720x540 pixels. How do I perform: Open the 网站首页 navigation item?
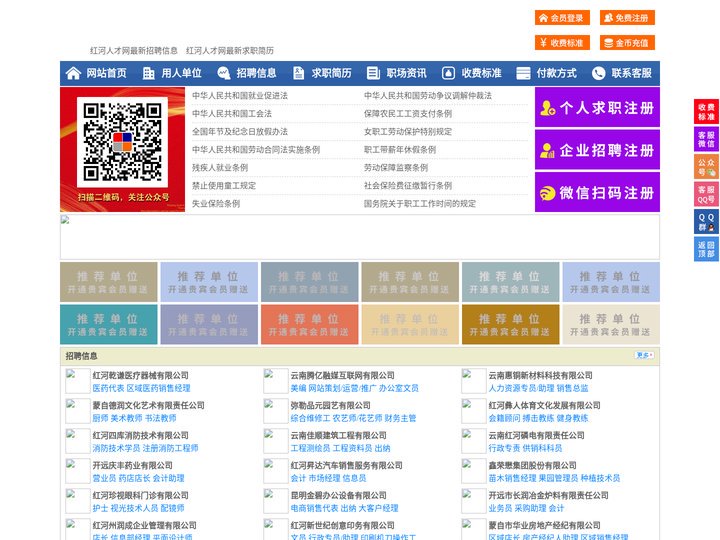coord(107,73)
